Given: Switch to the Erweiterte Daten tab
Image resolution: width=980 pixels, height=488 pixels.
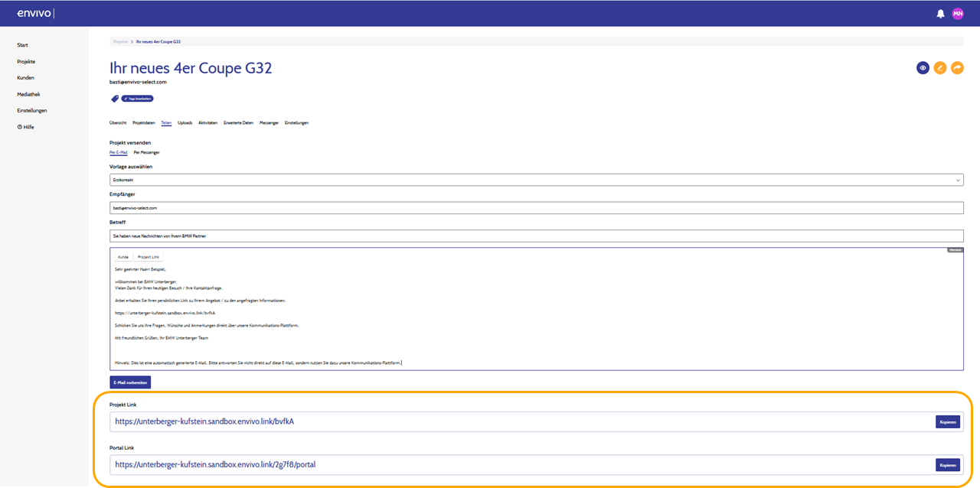Looking at the screenshot, I should 238,122.
